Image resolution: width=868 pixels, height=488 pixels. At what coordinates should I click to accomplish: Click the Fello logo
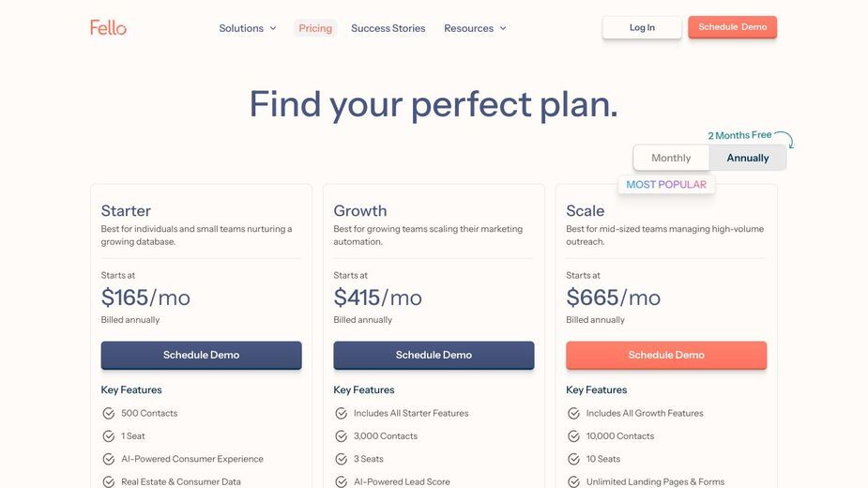108,27
